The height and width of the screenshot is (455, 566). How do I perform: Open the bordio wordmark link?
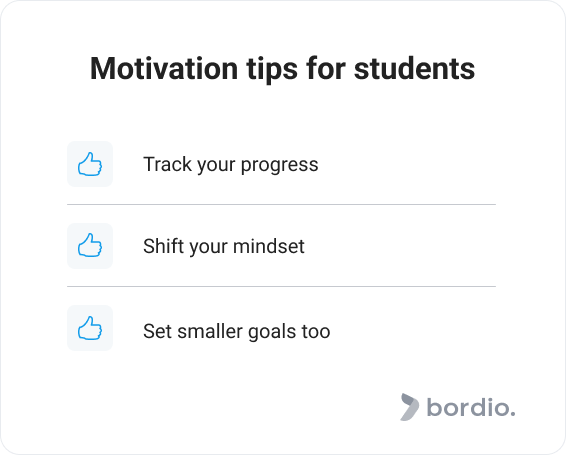pyautogui.click(x=471, y=407)
